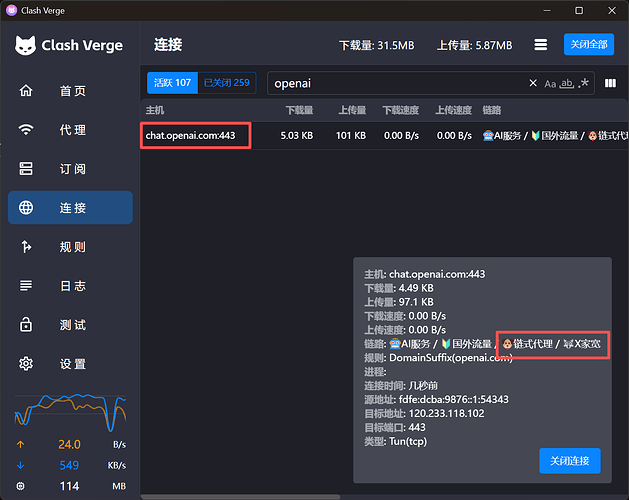Click the 101 KB upload cell

pyautogui.click(x=351, y=136)
